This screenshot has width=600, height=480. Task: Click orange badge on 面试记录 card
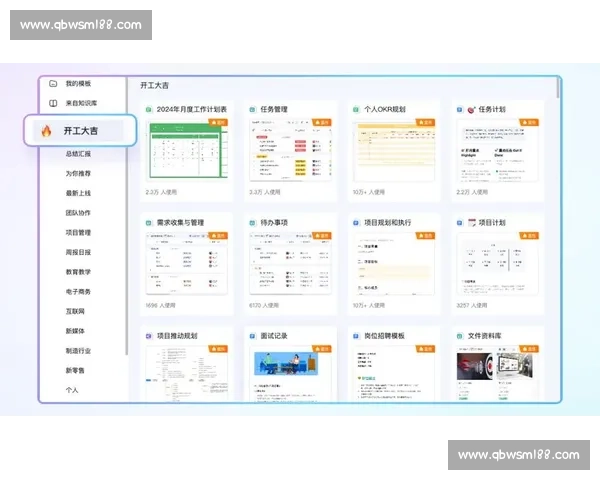[x=322, y=349]
